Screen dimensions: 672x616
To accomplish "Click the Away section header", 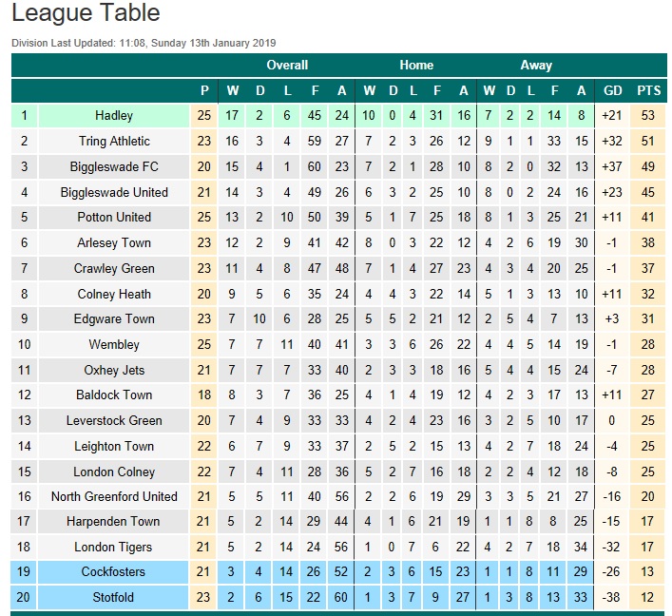I will point(536,66).
